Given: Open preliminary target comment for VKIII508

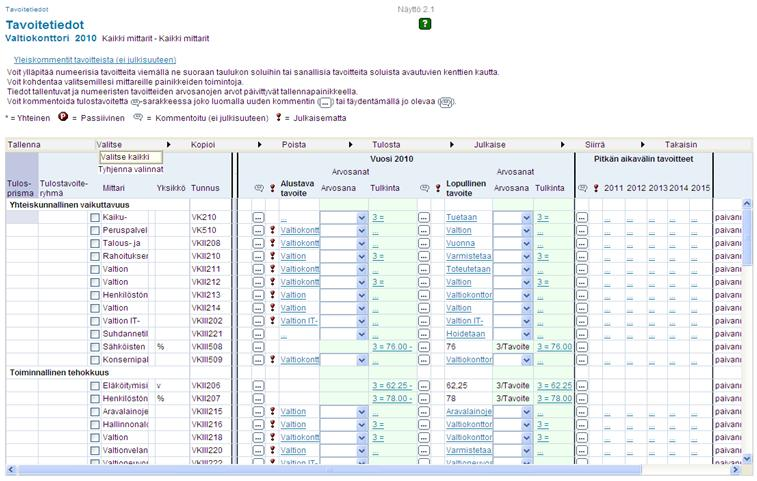Looking at the screenshot, I should (x=258, y=347).
